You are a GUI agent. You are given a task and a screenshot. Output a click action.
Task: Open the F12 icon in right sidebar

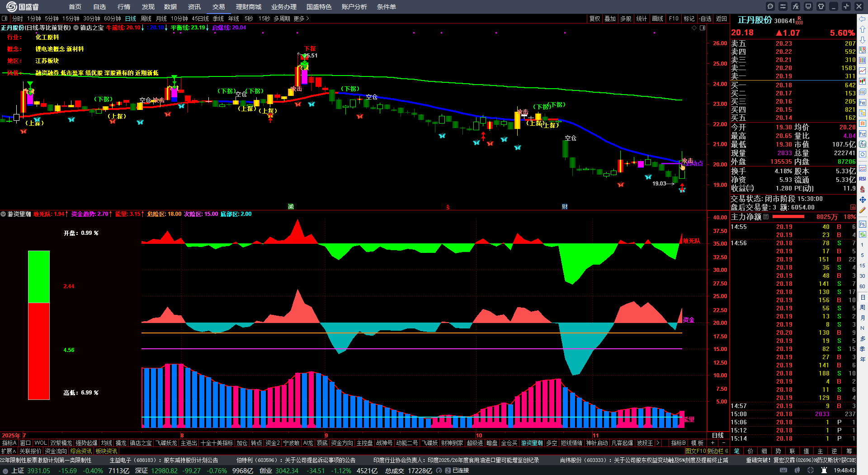click(863, 134)
